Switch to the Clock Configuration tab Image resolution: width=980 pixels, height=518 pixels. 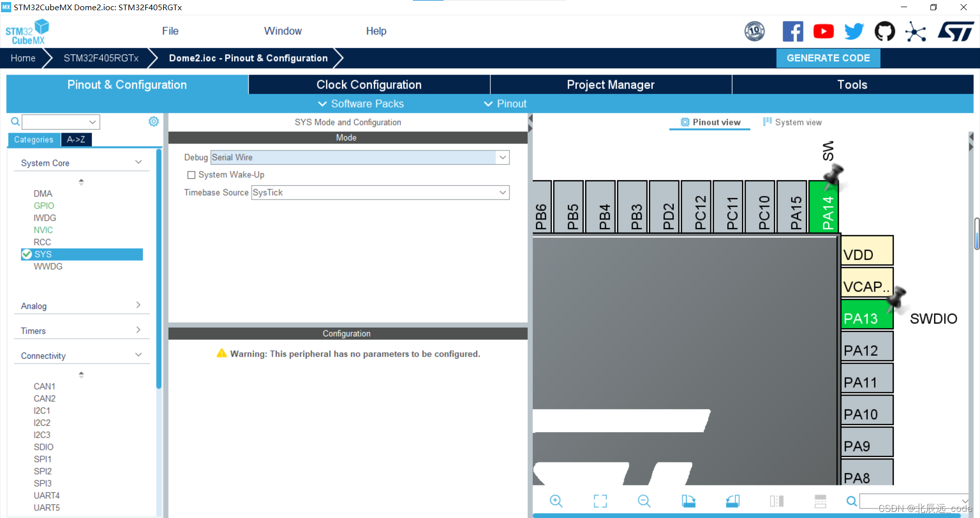[369, 85]
